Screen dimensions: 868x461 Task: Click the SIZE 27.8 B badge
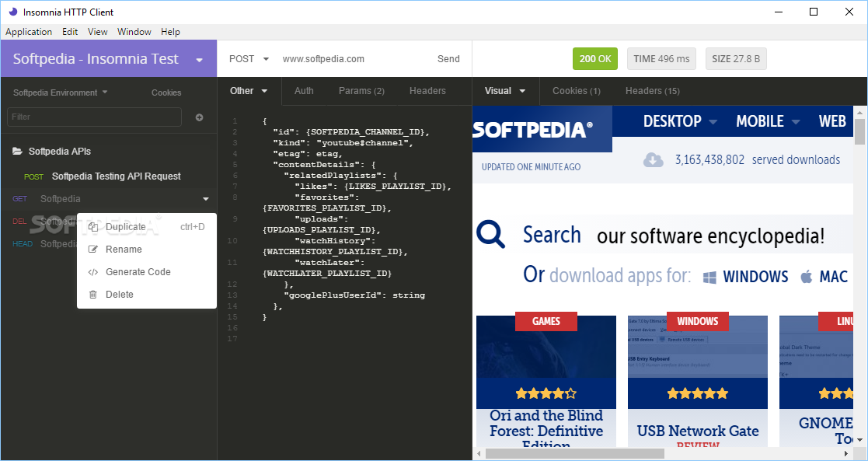(736, 59)
